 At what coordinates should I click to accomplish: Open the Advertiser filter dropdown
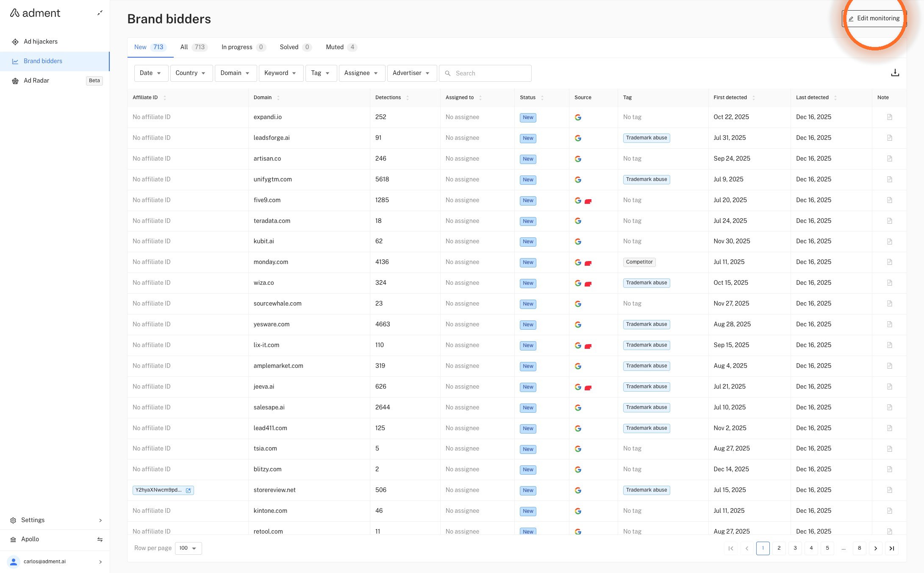[412, 73]
